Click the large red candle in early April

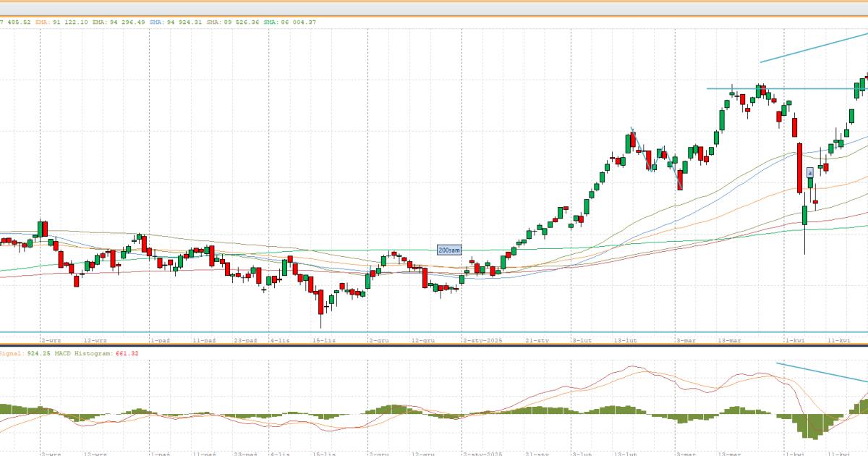pyautogui.click(x=801, y=168)
